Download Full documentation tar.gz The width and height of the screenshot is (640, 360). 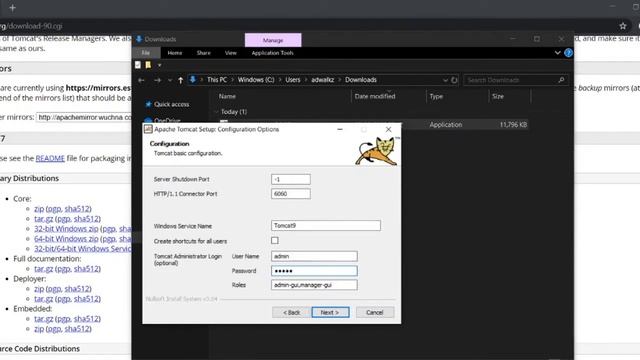pos(43,269)
